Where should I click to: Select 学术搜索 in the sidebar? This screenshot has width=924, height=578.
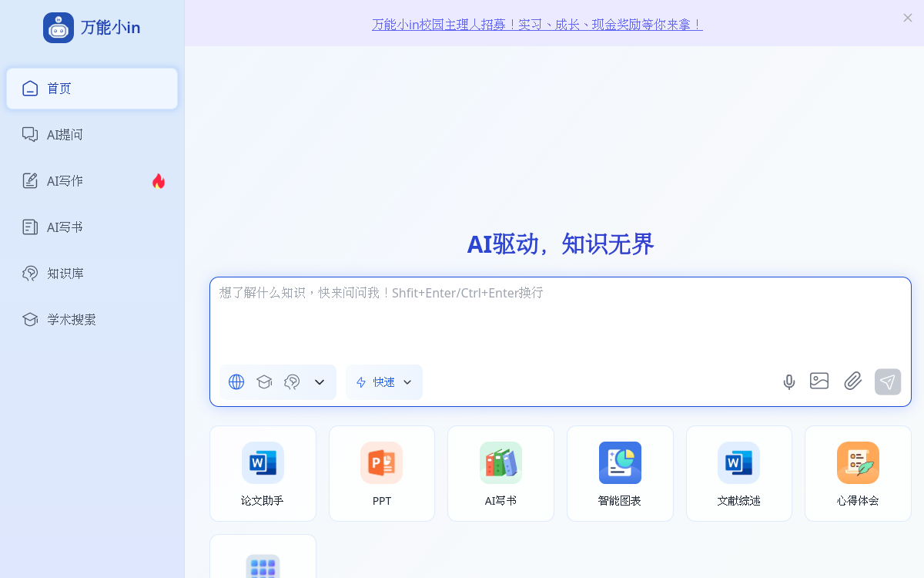point(92,320)
